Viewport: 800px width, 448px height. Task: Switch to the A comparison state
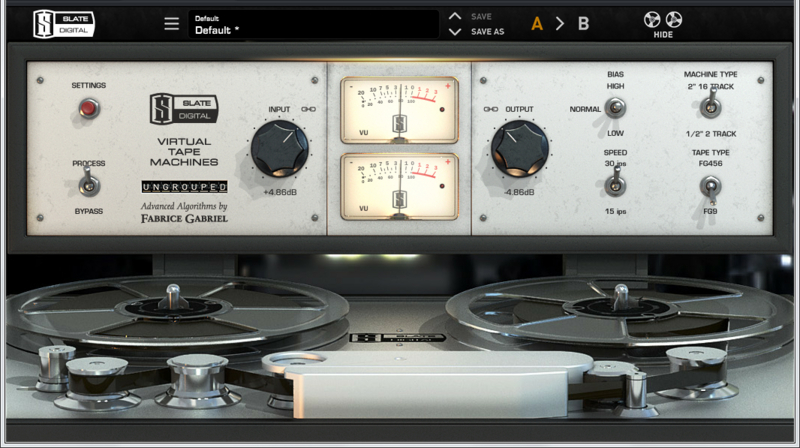tap(537, 24)
